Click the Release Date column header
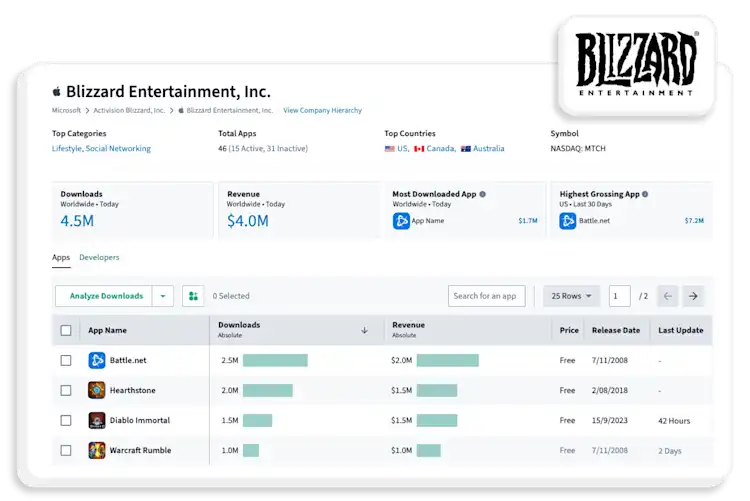The width and height of the screenshot is (750, 501). [616, 331]
